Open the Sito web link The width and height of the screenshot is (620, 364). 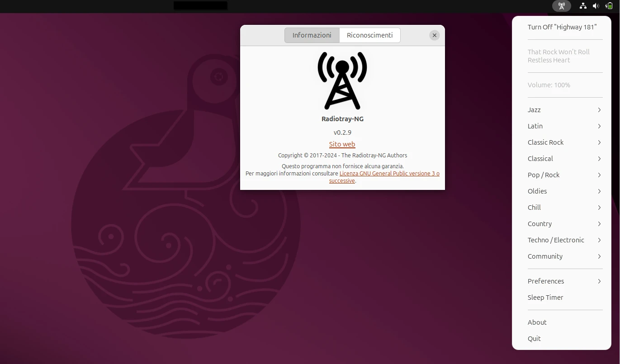(342, 144)
